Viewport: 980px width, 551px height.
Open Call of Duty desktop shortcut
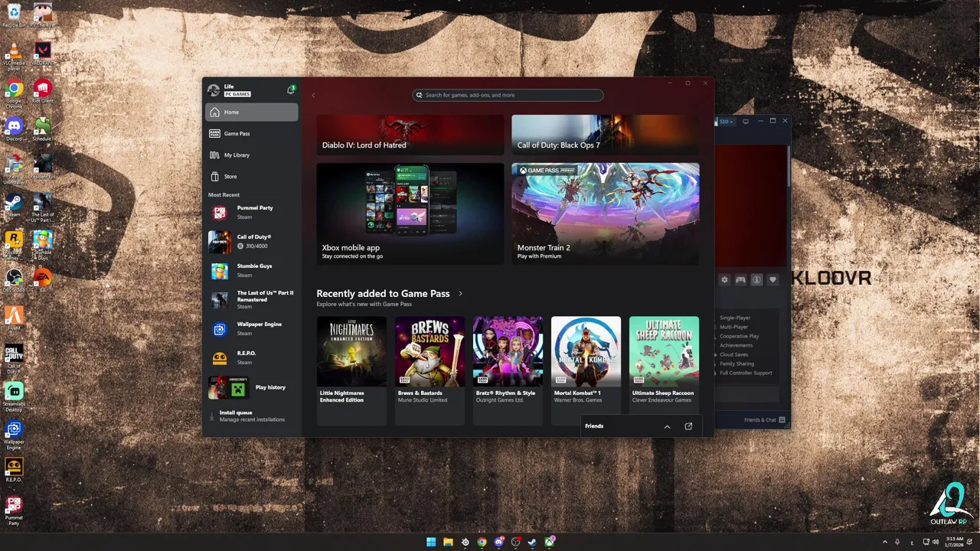pos(14,360)
